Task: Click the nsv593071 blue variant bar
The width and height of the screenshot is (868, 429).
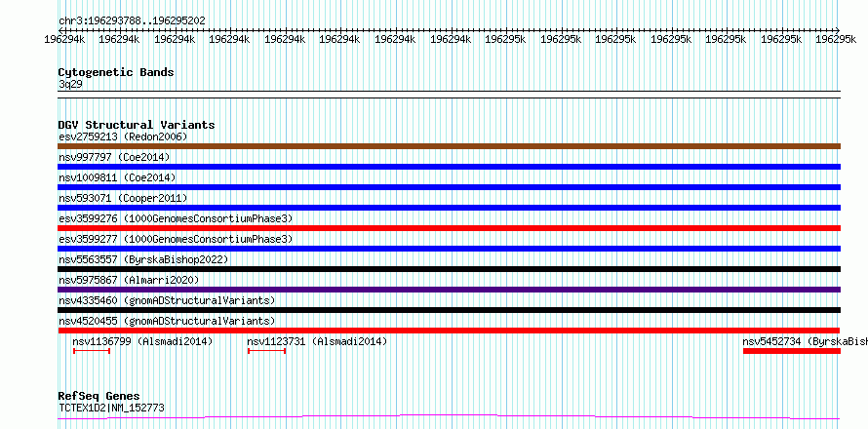Action: coord(449,208)
